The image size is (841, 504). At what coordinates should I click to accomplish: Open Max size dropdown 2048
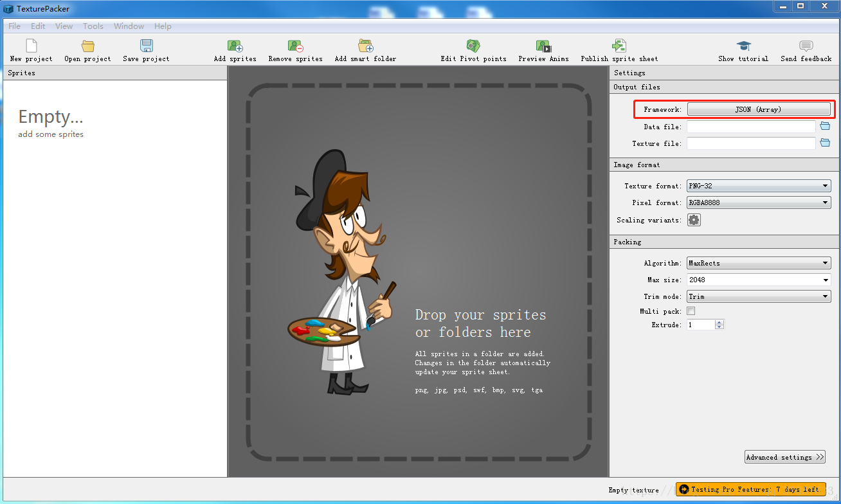click(759, 280)
